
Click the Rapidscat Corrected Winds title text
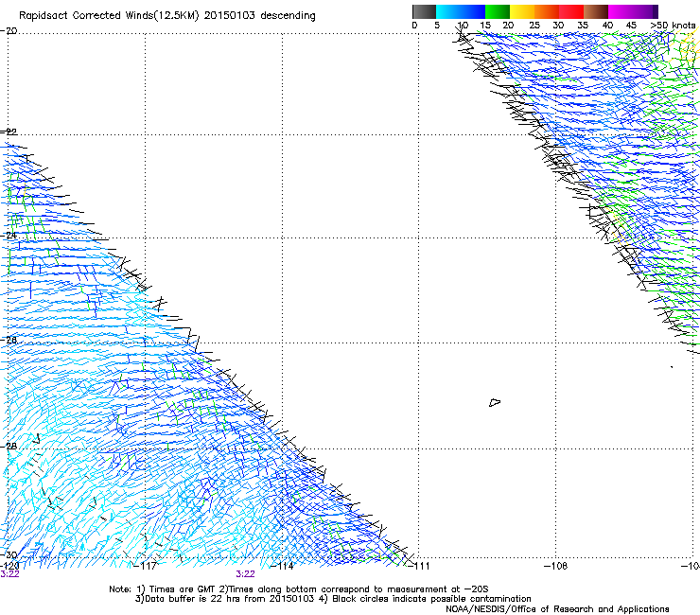pos(167,16)
